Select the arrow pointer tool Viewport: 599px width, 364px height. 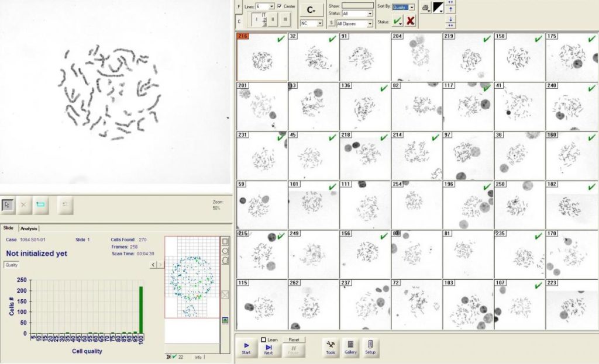pyautogui.click(x=8, y=204)
